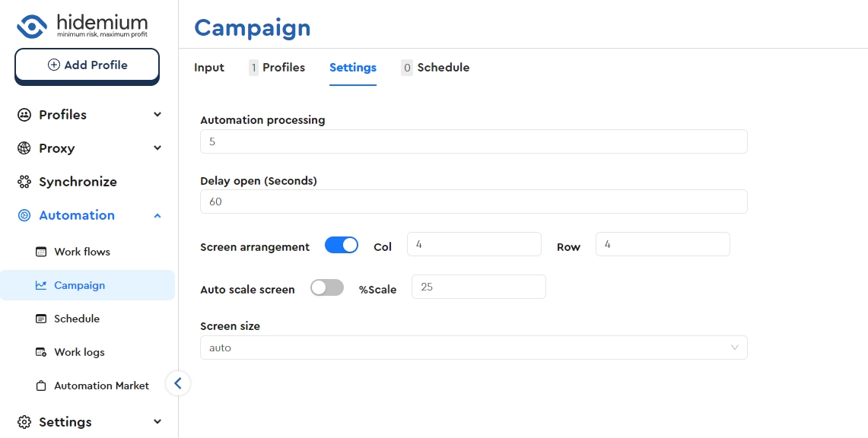Click the Schedule calendar icon in sidebar
This screenshot has width=868, height=438.
[x=41, y=319]
